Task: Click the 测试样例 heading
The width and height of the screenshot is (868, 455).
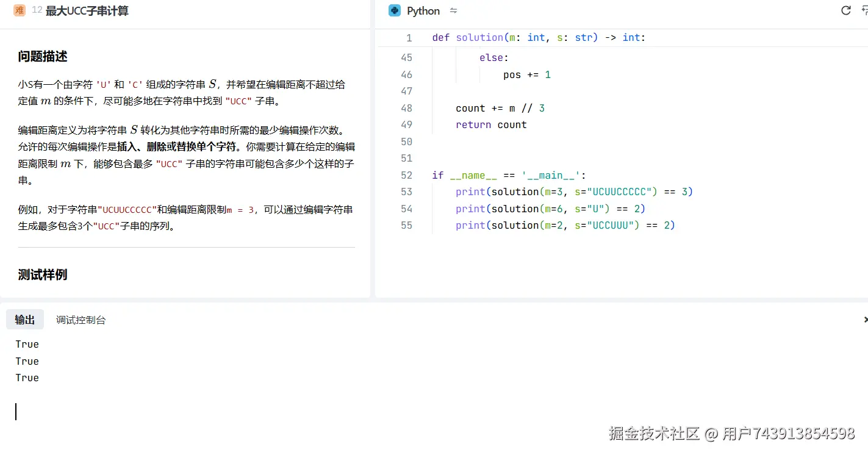Action: point(43,274)
